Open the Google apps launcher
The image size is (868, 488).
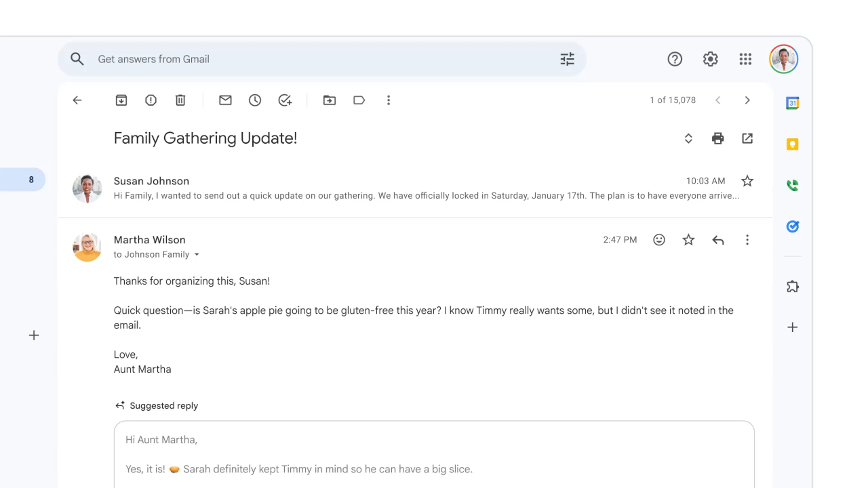tap(745, 59)
